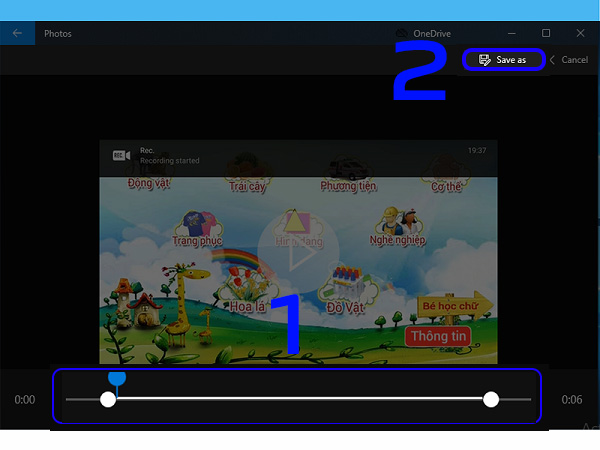Minimize the Photos window

tap(512, 33)
